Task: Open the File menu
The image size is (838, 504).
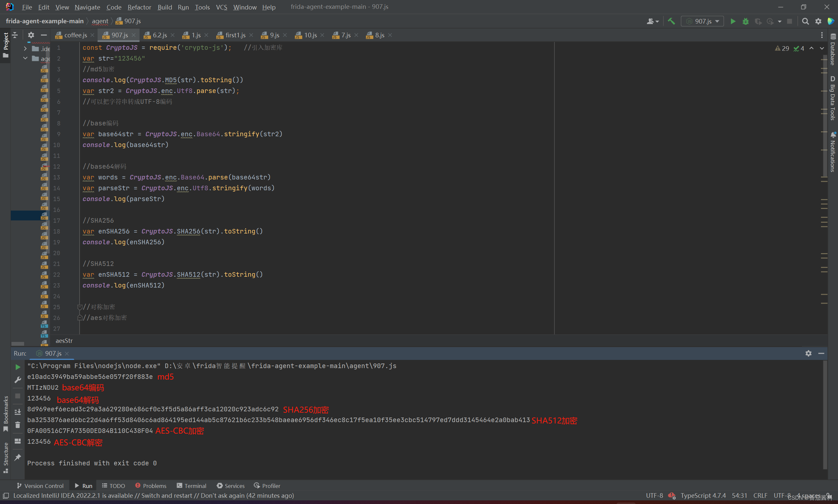Action: click(x=27, y=7)
